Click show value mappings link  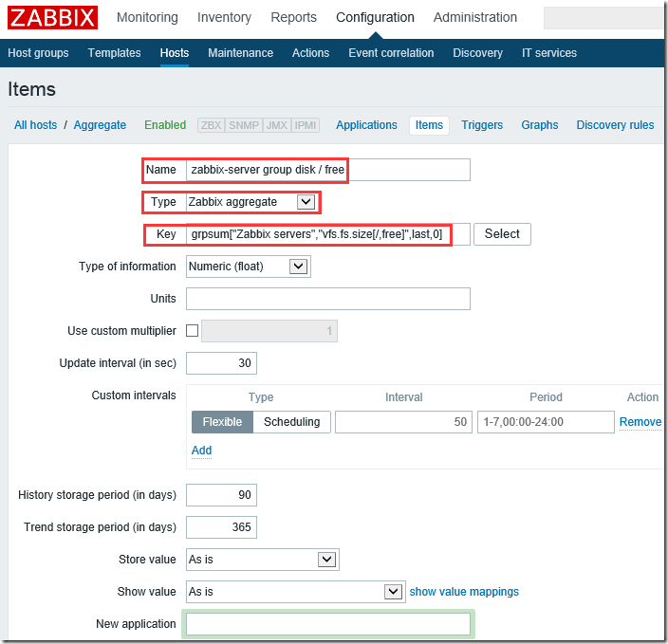[464, 592]
